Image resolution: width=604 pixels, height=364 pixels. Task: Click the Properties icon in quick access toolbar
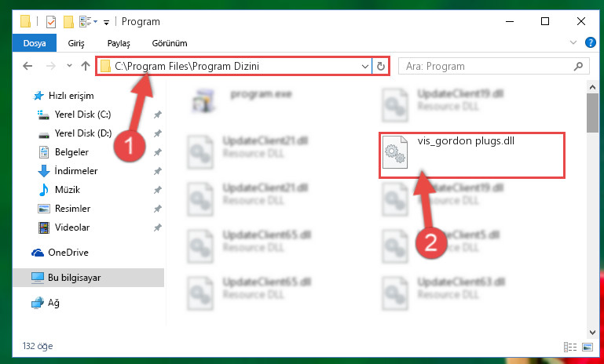click(x=51, y=21)
